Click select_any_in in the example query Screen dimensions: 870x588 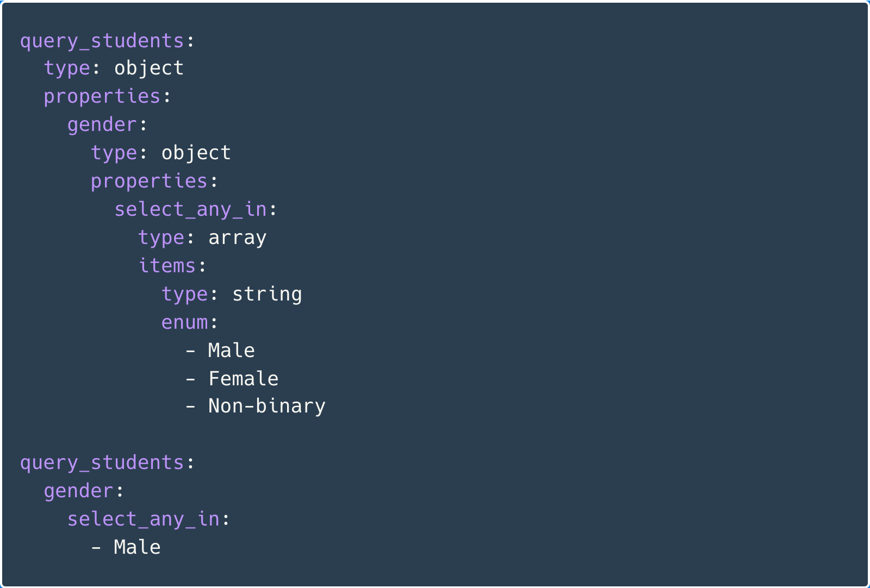tap(144, 520)
